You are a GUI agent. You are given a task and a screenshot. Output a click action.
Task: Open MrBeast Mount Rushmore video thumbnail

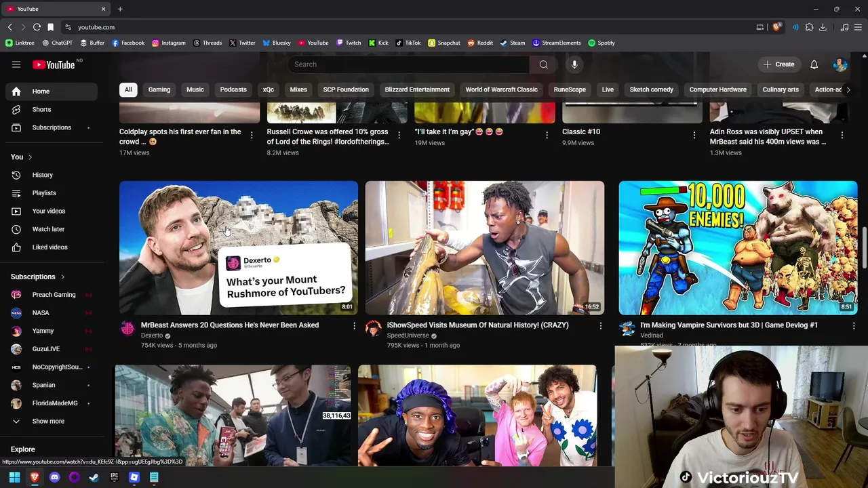[239, 247]
